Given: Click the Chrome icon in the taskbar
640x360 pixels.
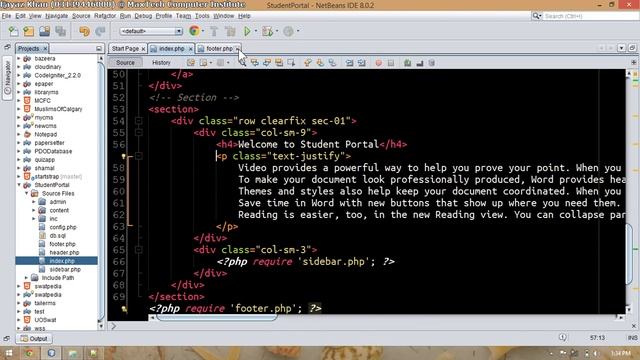Looking at the screenshot, I should 29,353.
